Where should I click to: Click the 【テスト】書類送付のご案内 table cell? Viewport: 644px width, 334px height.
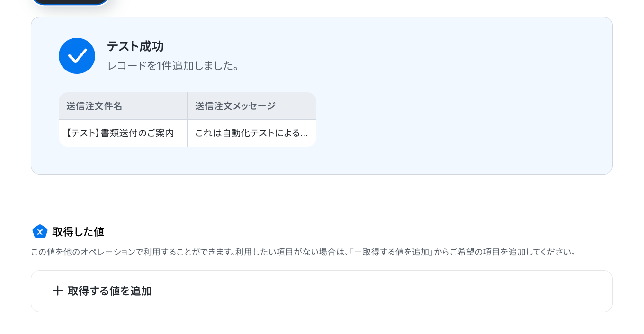click(120, 133)
